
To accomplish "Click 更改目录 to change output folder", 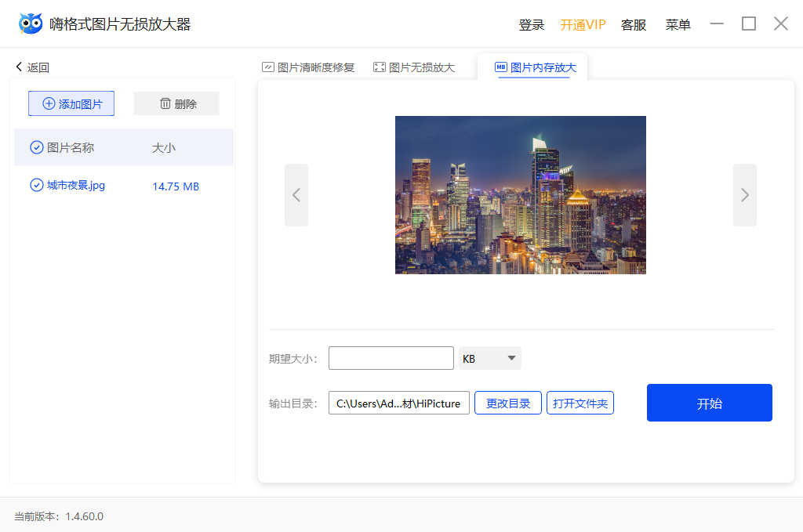I will coord(507,403).
